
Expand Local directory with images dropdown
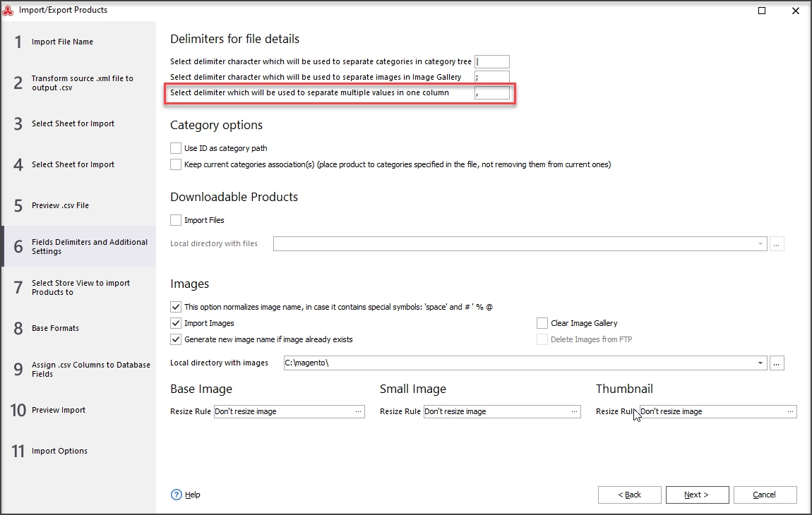(x=760, y=363)
